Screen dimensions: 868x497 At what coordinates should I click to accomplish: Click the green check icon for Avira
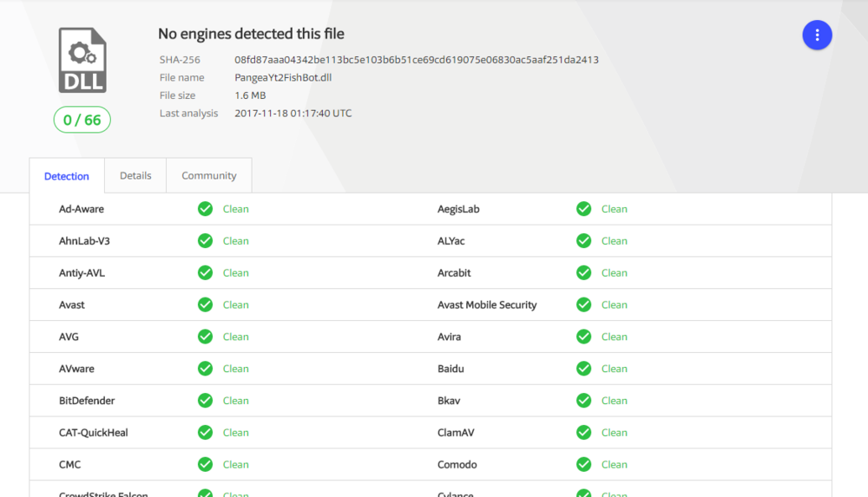coord(583,337)
